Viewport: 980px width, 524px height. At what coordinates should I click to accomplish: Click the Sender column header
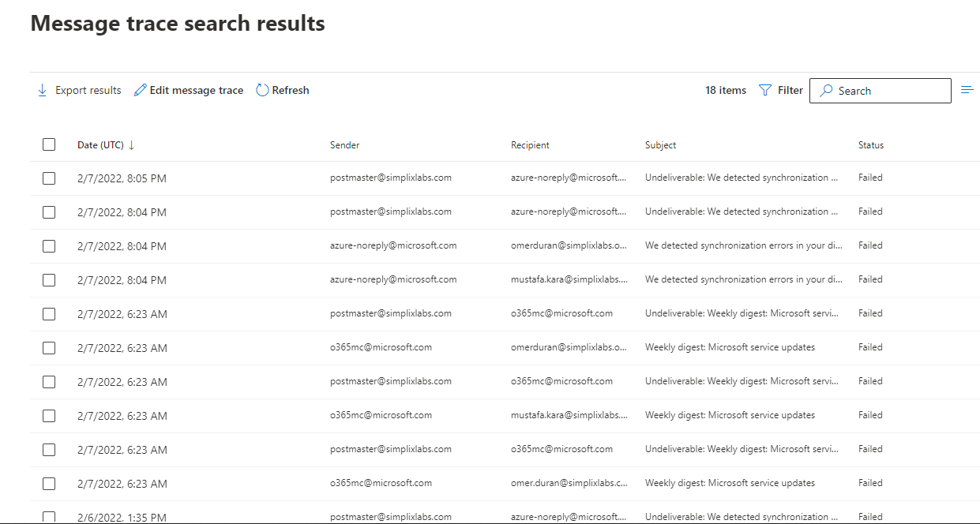pos(344,145)
